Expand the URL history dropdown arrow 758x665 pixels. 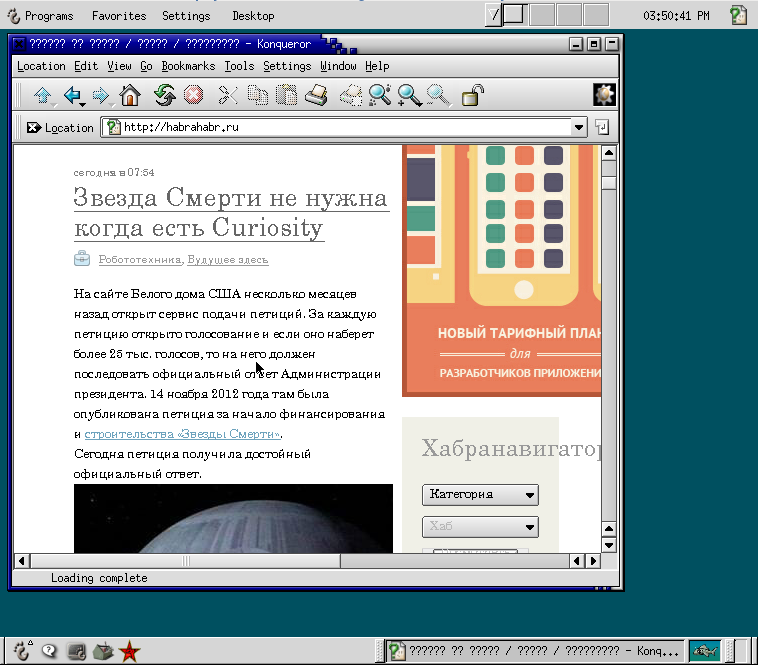[578, 127]
